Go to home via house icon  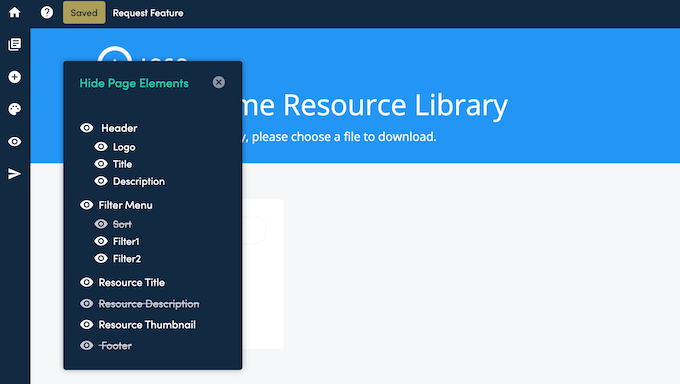[x=14, y=12]
